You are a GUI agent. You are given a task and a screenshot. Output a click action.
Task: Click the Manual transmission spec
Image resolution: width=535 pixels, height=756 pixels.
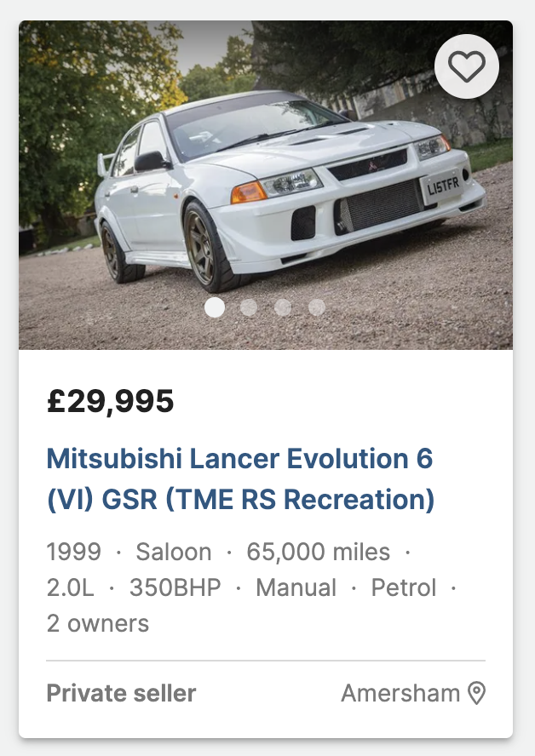pos(296,587)
